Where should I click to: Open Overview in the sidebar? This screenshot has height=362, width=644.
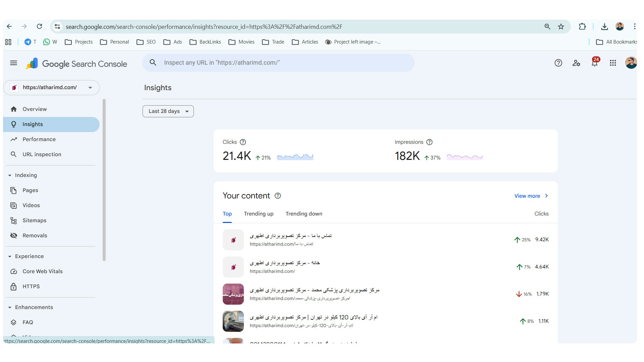pyautogui.click(x=51, y=109)
